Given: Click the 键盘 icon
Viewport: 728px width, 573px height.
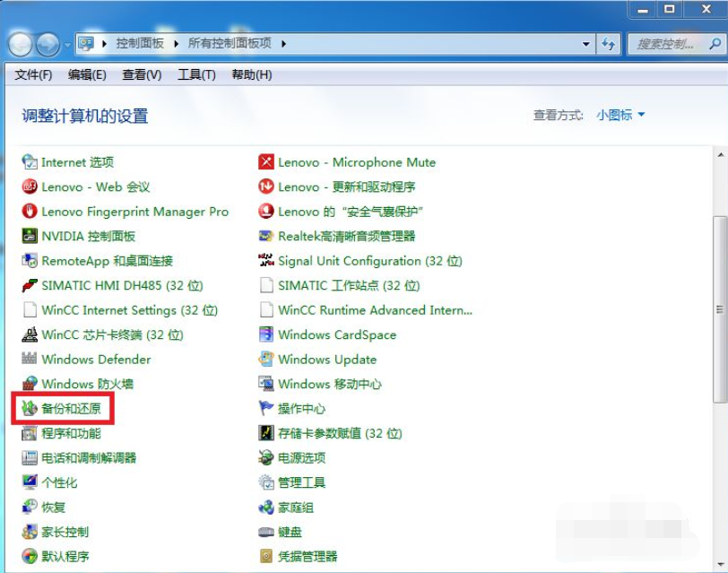Looking at the screenshot, I should point(266,532).
